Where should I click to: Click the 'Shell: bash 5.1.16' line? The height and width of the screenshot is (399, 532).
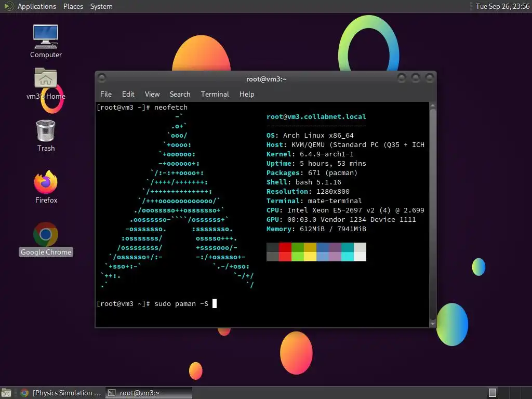[303, 182]
